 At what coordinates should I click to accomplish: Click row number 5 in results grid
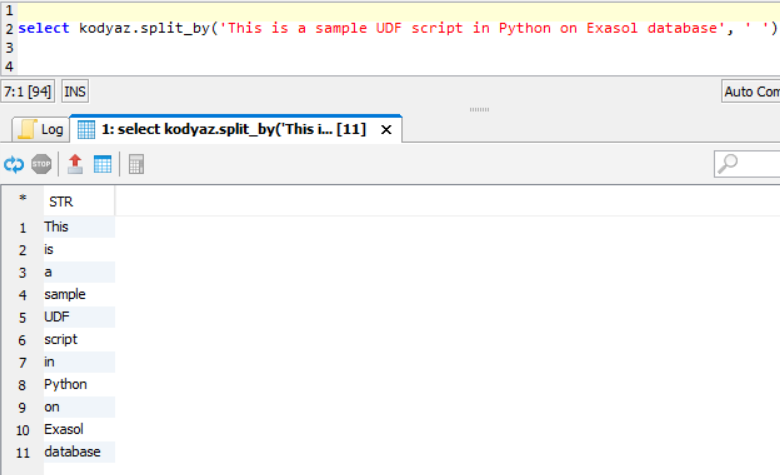coord(22,318)
